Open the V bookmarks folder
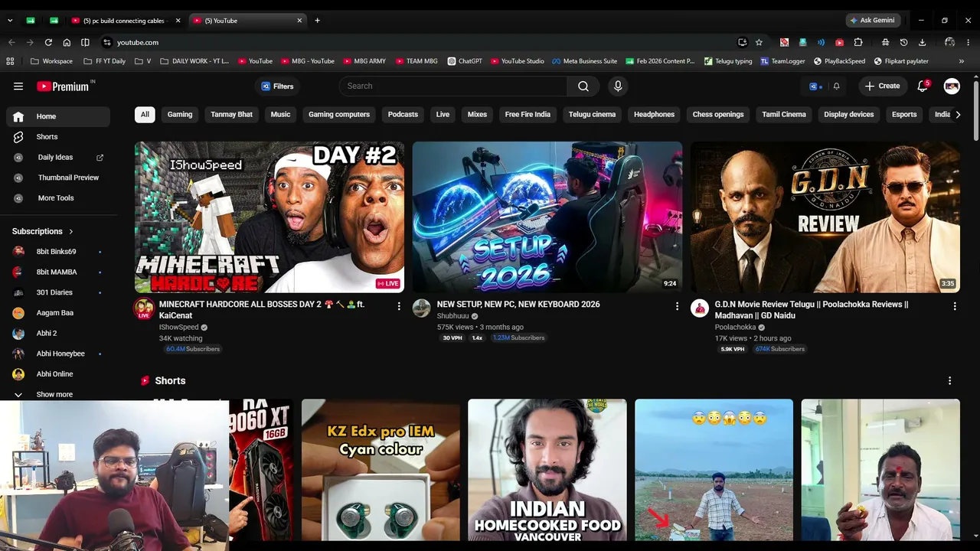980x551 pixels. point(143,61)
